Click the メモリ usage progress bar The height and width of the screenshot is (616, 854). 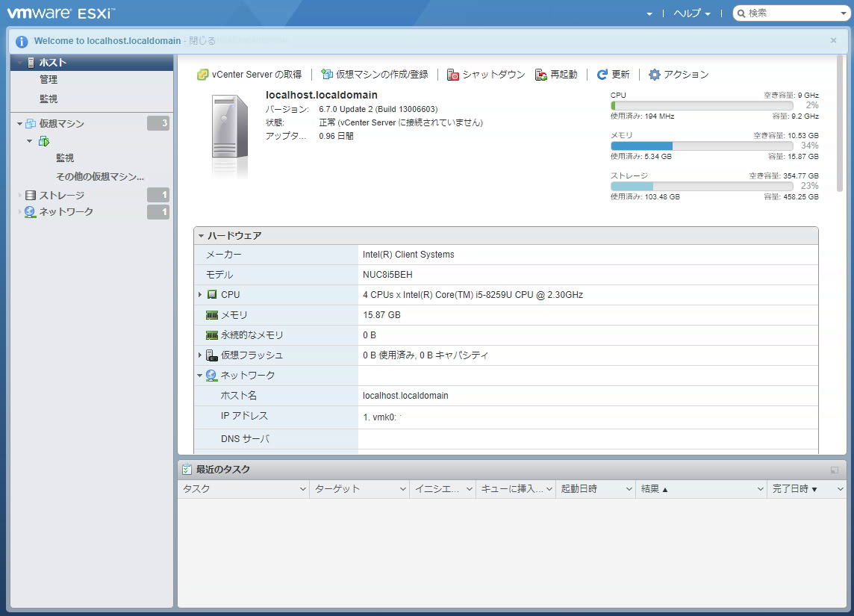tap(702, 146)
